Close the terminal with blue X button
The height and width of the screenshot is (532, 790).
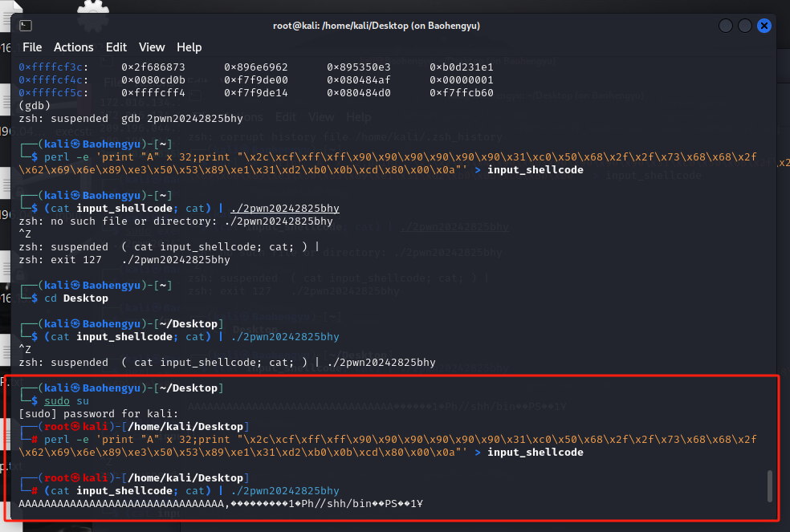click(764, 26)
